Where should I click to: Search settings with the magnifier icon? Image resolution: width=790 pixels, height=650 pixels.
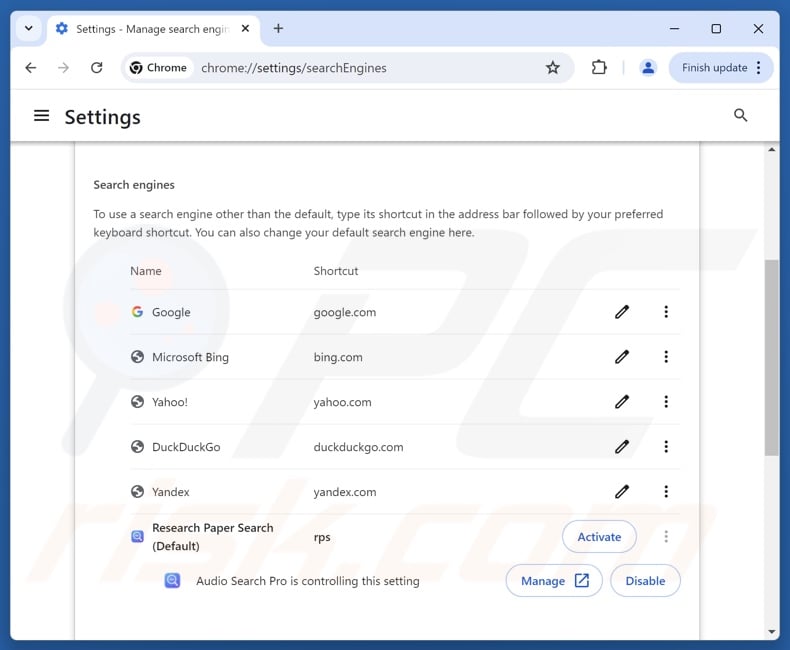coord(741,116)
